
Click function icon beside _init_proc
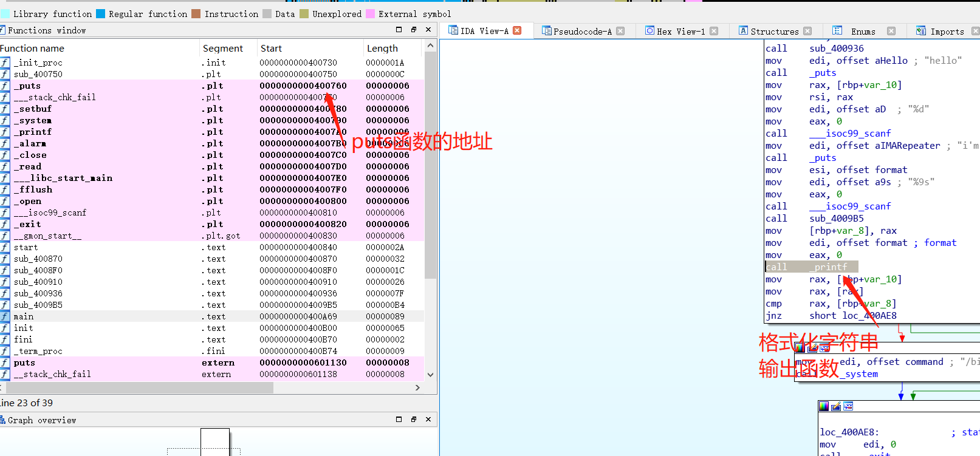click(5, 63)
